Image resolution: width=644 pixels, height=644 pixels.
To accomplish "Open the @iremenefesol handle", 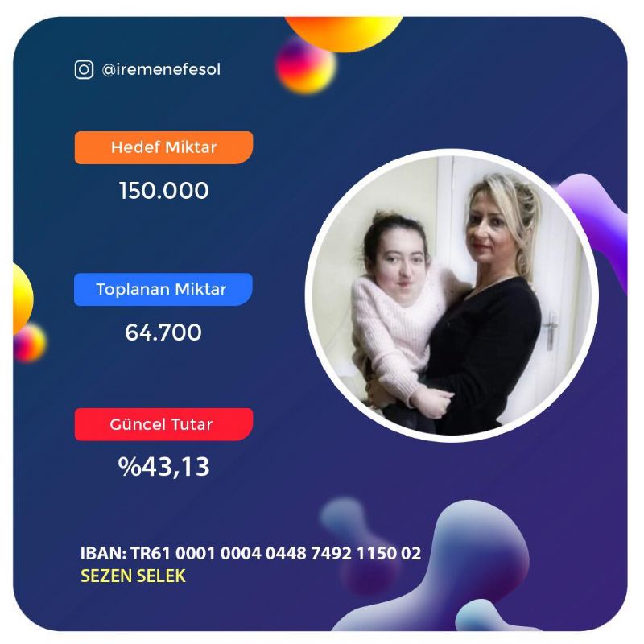I will point(161,69).
